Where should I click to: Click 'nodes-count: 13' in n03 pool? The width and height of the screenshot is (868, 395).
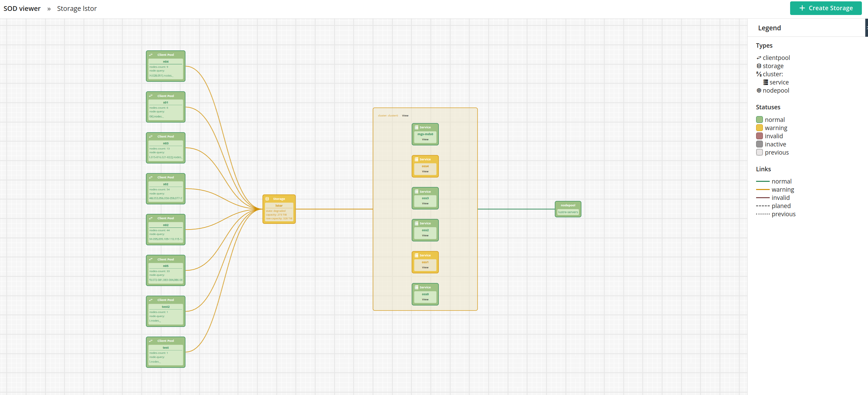160,149
